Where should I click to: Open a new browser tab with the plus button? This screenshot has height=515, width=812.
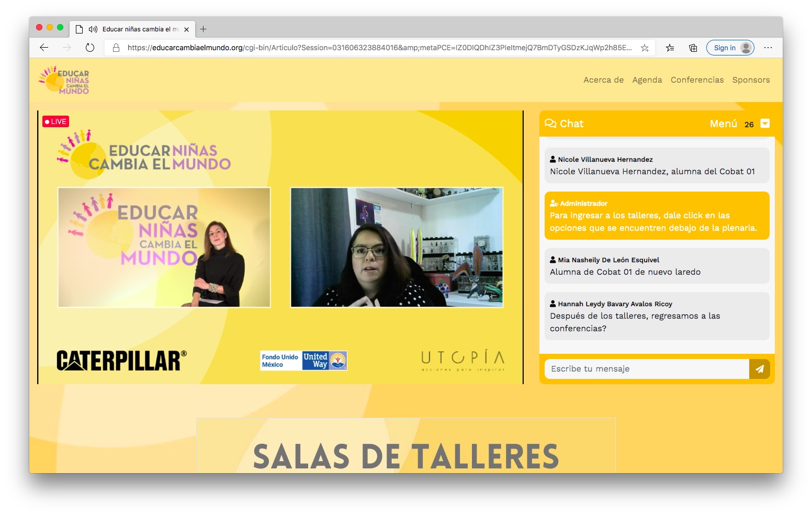point(204,29)
